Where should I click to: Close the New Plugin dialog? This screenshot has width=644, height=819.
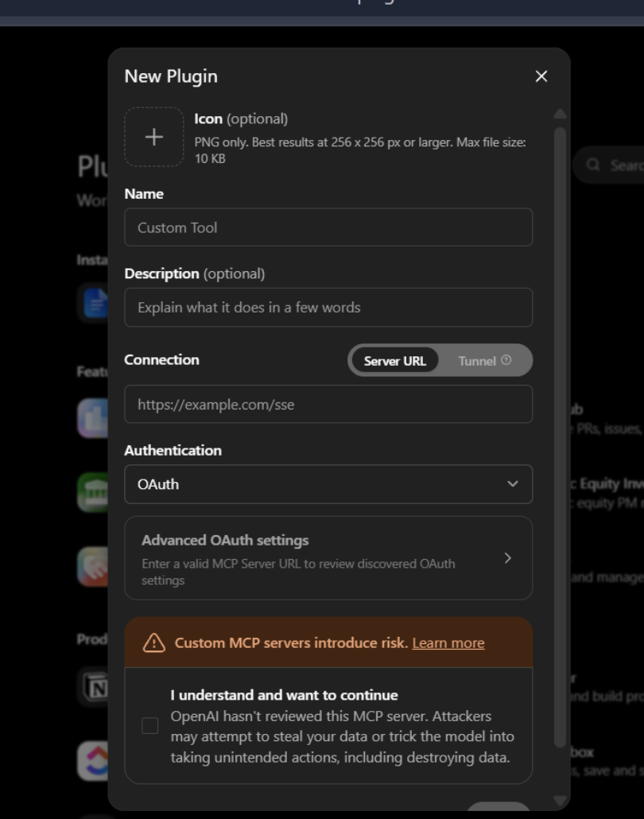[541, 76]
